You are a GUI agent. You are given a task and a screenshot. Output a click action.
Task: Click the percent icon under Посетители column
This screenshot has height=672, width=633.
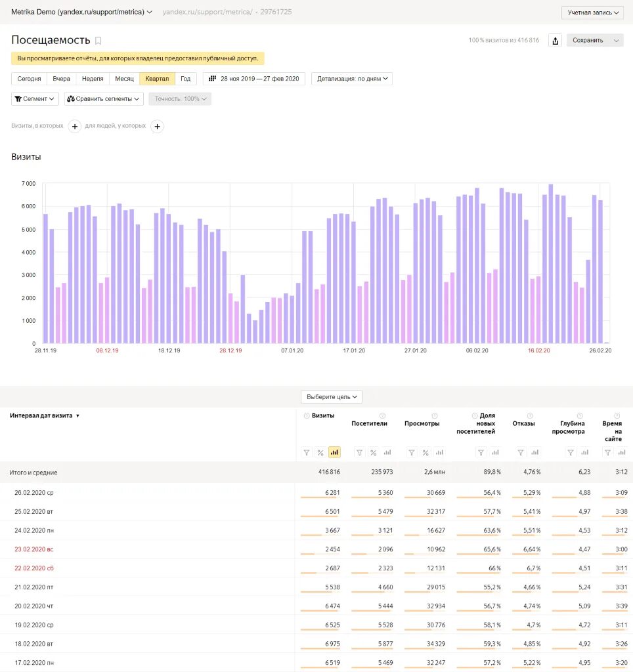click(373, 452)
